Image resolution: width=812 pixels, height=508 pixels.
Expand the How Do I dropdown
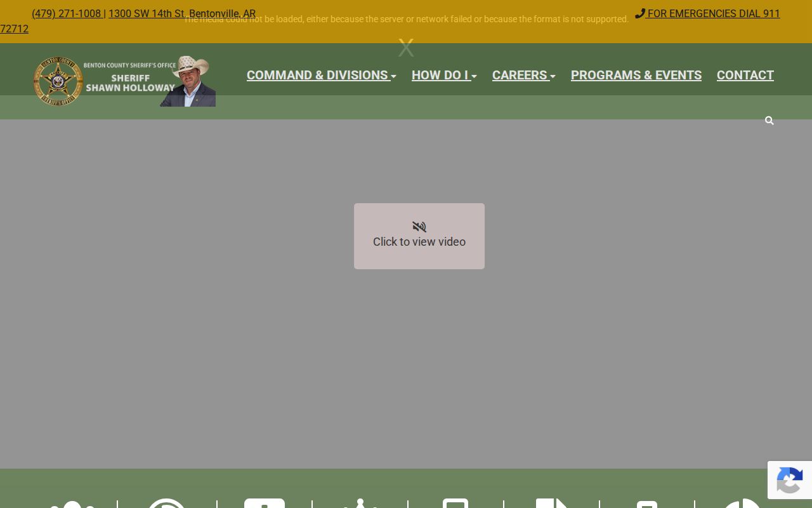tap(444, 75)
